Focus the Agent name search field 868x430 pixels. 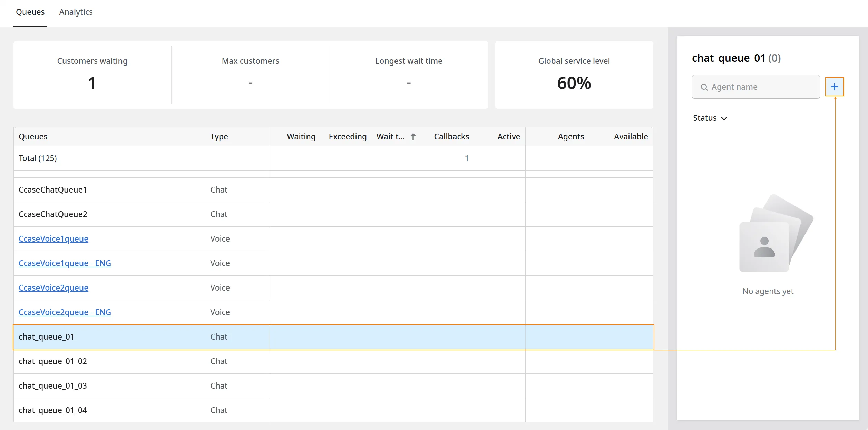tap(755, 87)
